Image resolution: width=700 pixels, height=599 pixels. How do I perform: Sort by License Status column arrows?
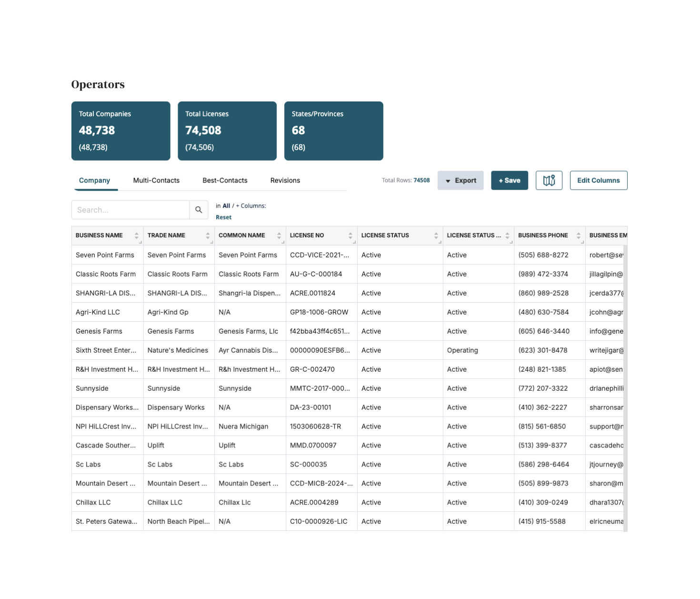[436, 235]
